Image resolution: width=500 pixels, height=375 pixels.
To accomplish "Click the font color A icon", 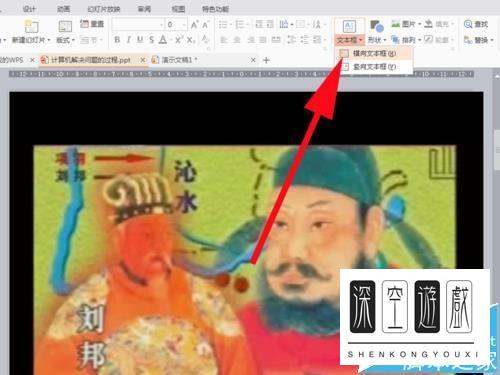I will click(x=163, y=40).
